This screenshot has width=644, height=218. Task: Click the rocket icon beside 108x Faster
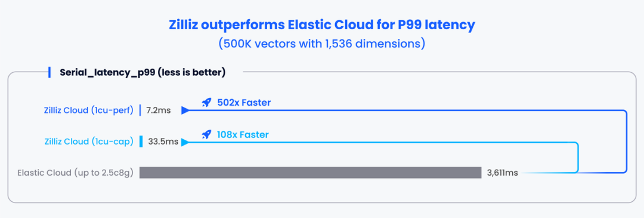coord(206,134)
